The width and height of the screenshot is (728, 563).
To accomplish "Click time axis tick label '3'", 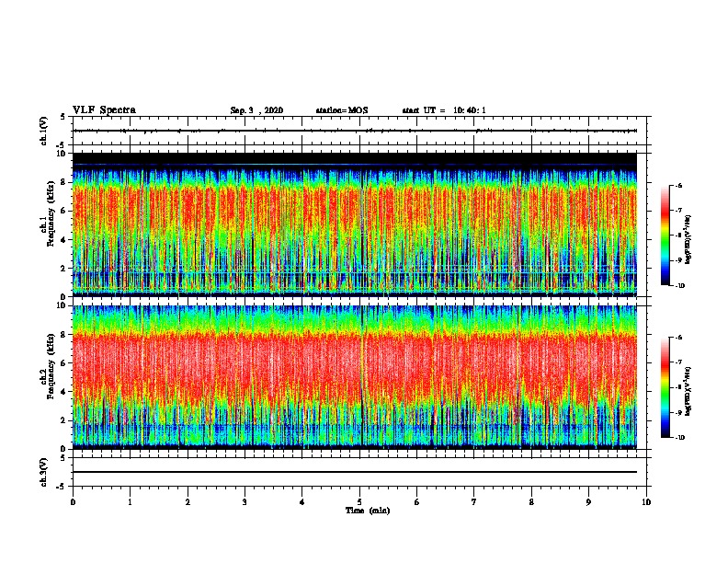I will (245, 501).
